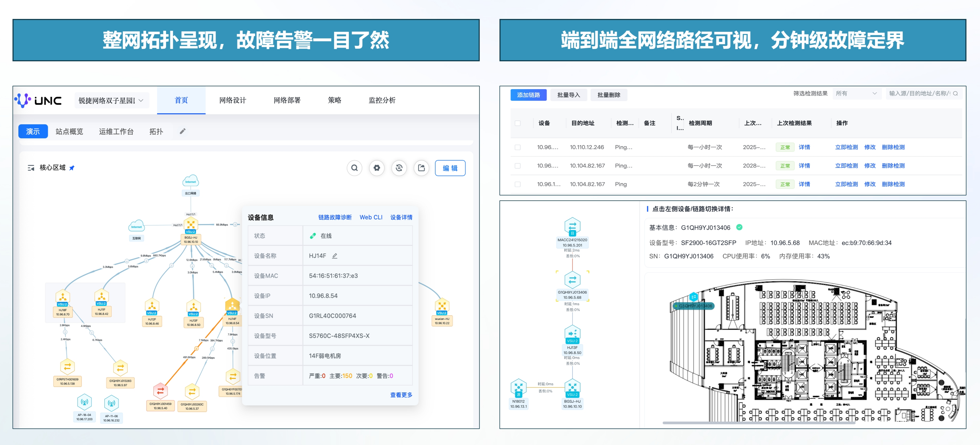Toggle the select-all checkbox in table header

[518, 123]
